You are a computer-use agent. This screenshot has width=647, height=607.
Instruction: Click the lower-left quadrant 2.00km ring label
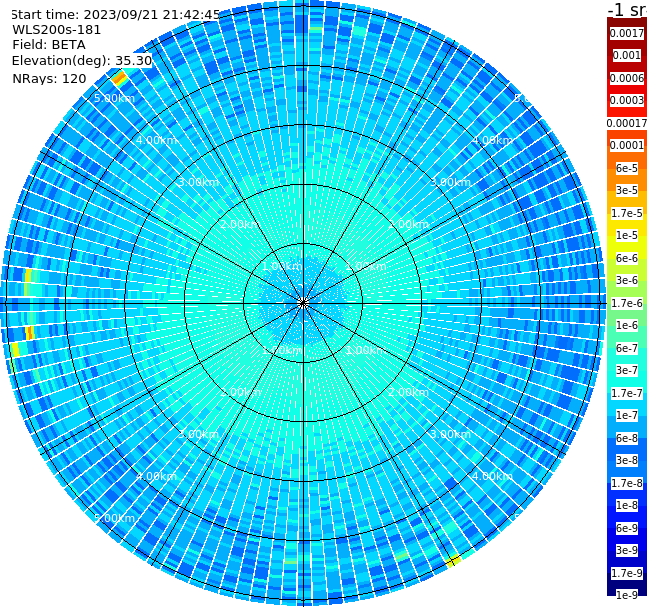[241, 392]
